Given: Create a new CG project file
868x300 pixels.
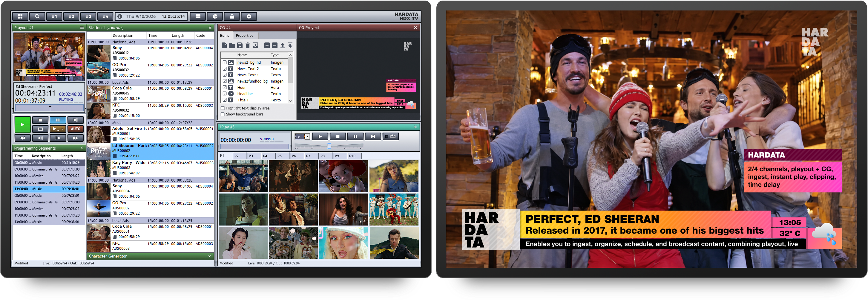Looking at the screenshot, I should [x=224, y=45].
